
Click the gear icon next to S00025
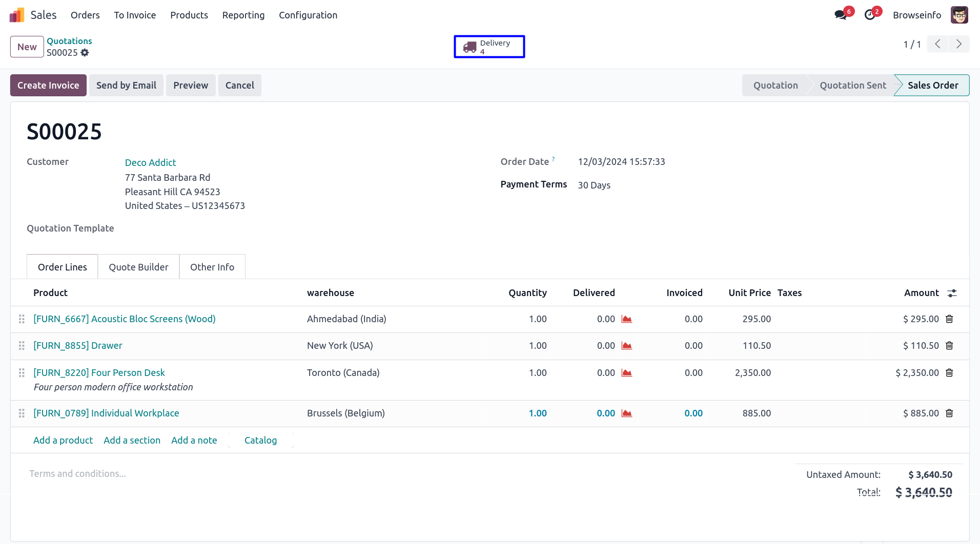tap(85, 53)
